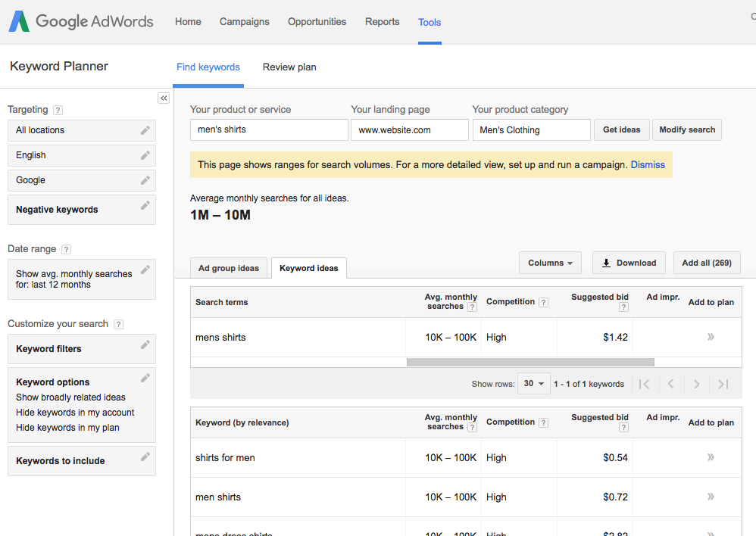Click the Modify search button

coord(687,129)
